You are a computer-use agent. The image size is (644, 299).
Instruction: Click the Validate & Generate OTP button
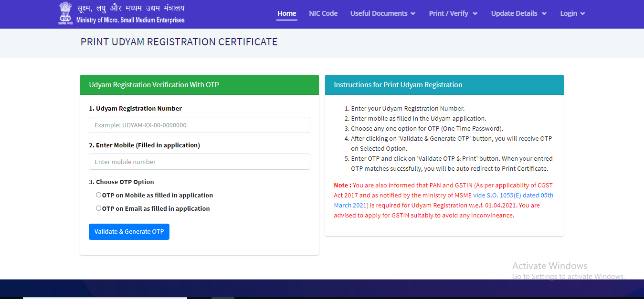click(129, 231)
